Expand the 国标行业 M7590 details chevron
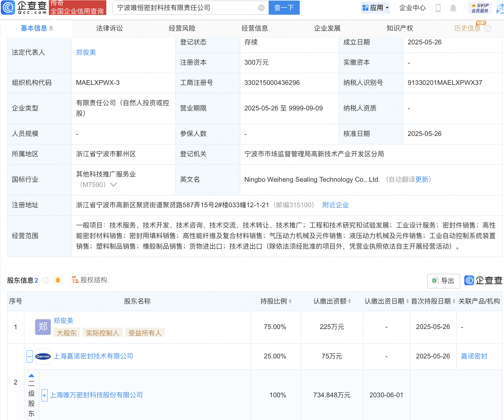The height and width of the screenshot is (420, 504). tap(114, 184)
